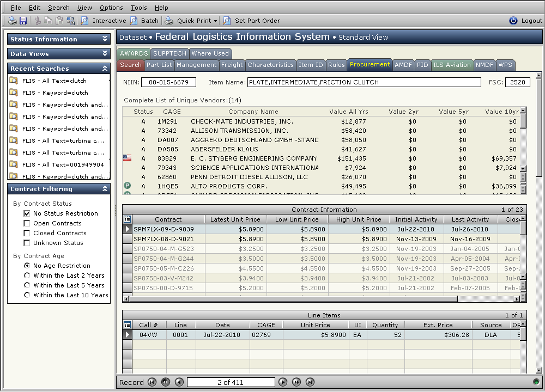Viewport: 545px width, 392px height.
Task: Collapse the Contract Filtering panel
Action: (105, 189)
